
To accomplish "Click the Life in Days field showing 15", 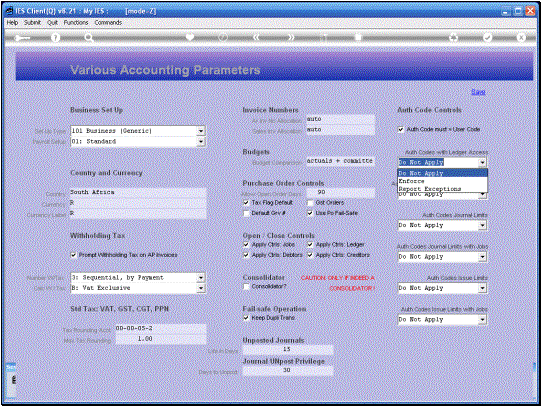I will [x=288, y=349].
